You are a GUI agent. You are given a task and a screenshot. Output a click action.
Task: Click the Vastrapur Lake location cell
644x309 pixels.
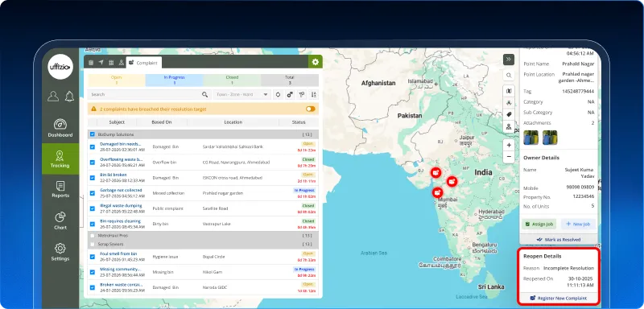click(x=217, y=224)
